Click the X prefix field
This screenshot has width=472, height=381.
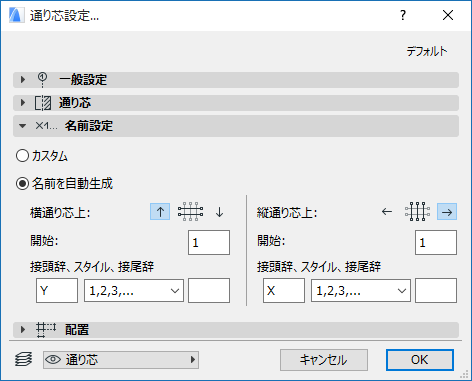pos(284,291)
